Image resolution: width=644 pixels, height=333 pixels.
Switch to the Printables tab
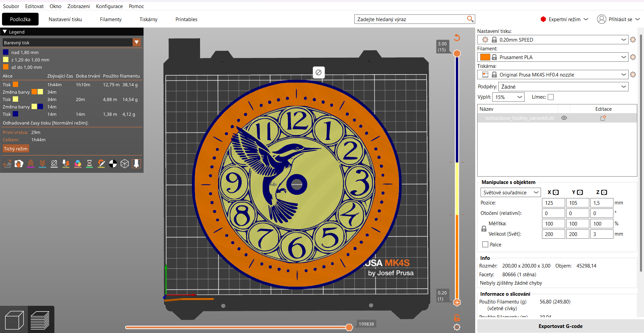coord(186,19)
